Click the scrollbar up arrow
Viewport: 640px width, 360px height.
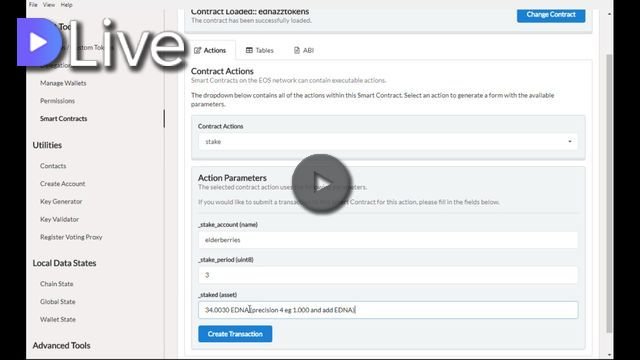coord(609,14)
